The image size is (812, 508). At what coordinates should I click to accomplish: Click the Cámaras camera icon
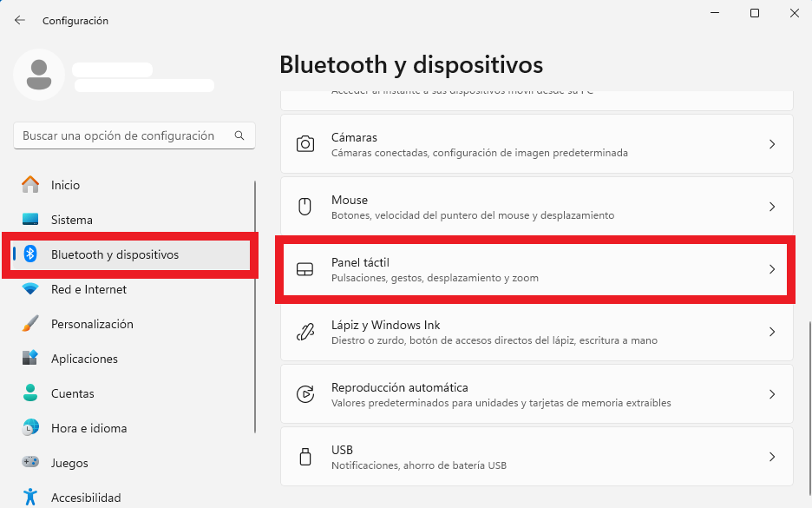click(x=305, y=144)
